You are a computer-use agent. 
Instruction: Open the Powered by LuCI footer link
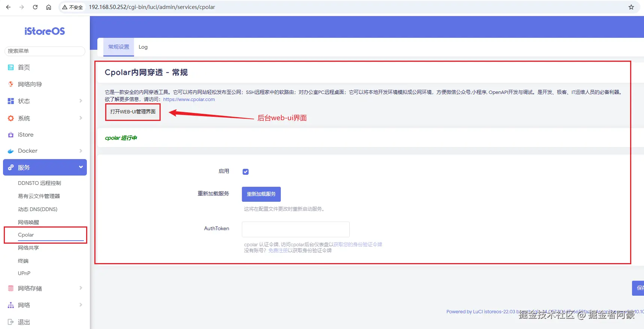click(x=481, y=311)
